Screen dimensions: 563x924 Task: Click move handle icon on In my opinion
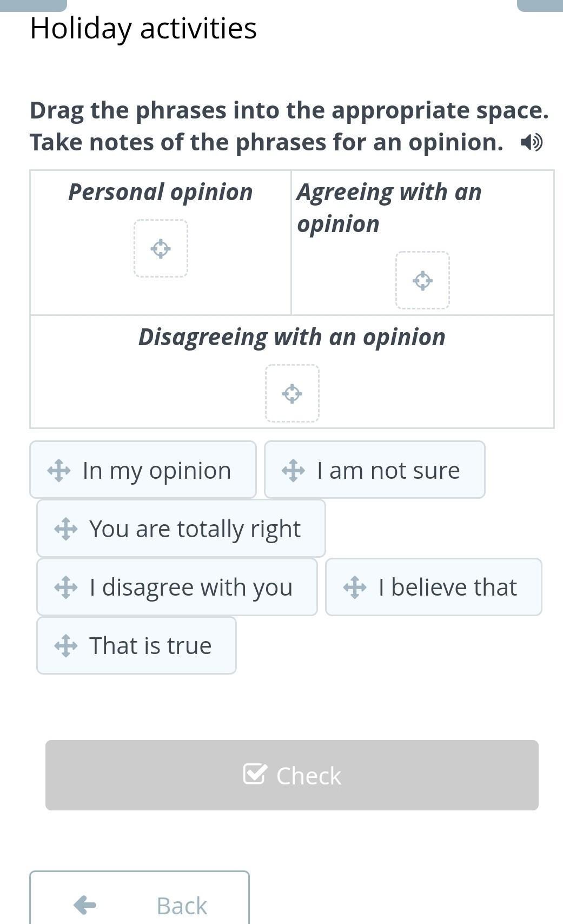pyautogui.click(x=58, y=470)
